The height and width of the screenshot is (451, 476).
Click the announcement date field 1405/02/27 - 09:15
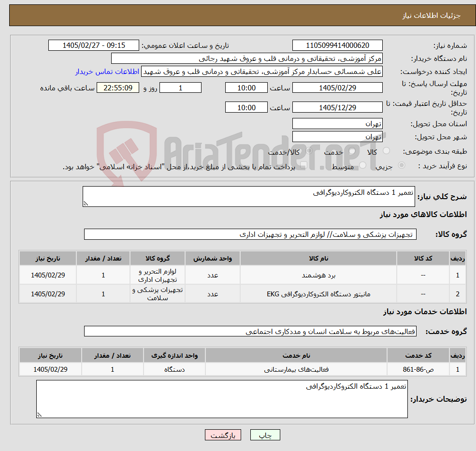[x=93, y=45]
